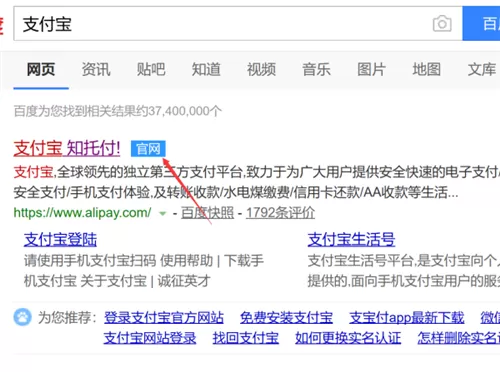This screenshot has height=372, width=500.
Task: Click description line starting 请使用手机支付宝扫码
Action: tap(144, 260)
